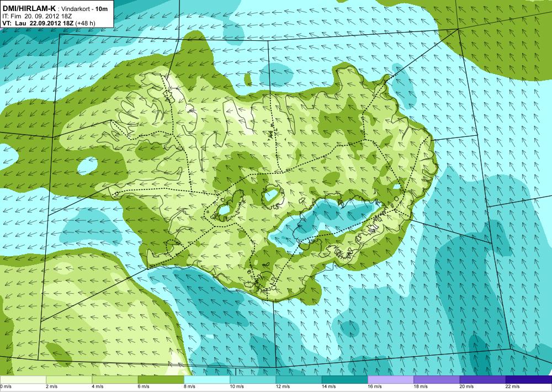Click the '0 m/s' legend label
Screen dimensions: 552x392
pos(6,386)
